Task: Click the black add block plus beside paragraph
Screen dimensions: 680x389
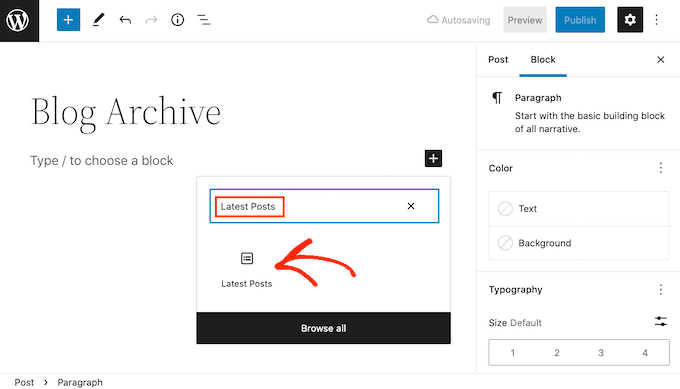Action: click(x=433, y=158)
